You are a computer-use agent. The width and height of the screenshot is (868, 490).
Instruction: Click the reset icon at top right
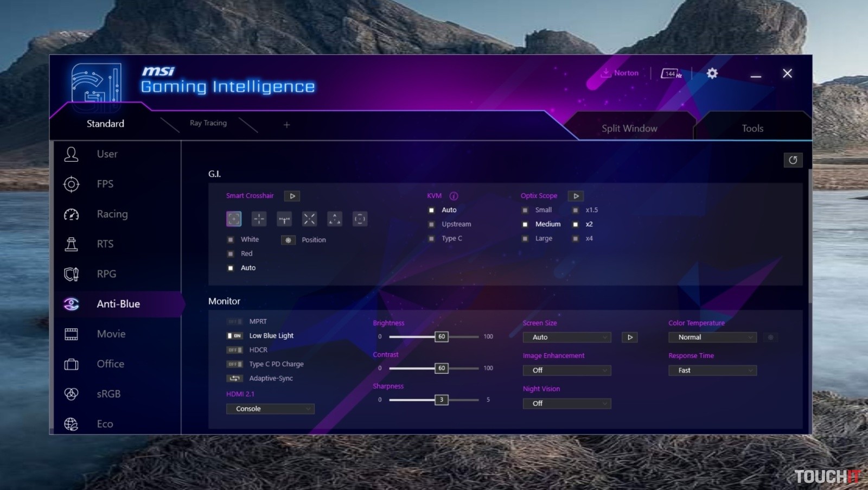[793, 160]
